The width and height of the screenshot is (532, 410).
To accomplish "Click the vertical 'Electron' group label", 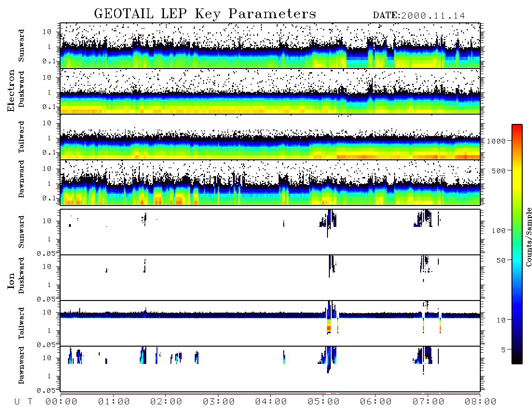I will coord(11,91).
